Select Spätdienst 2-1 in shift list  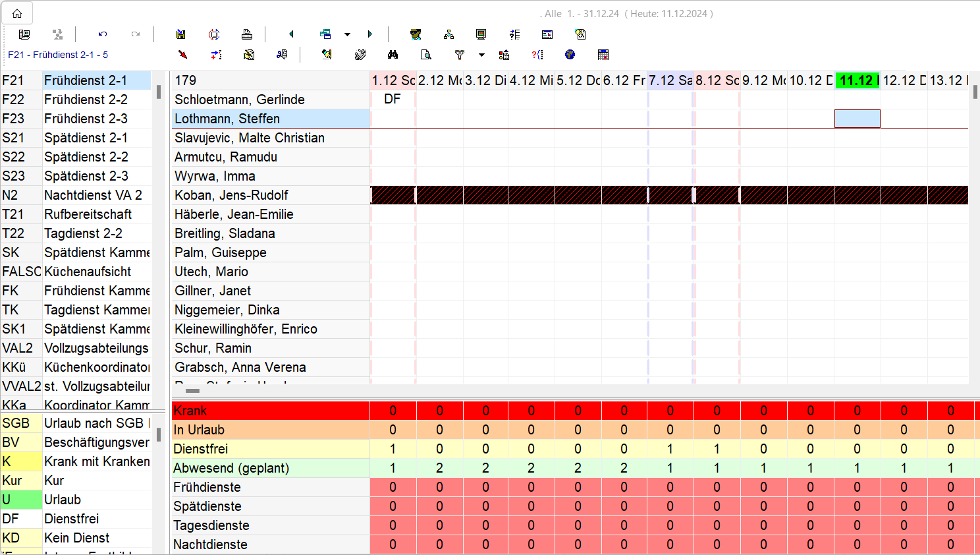86,138
